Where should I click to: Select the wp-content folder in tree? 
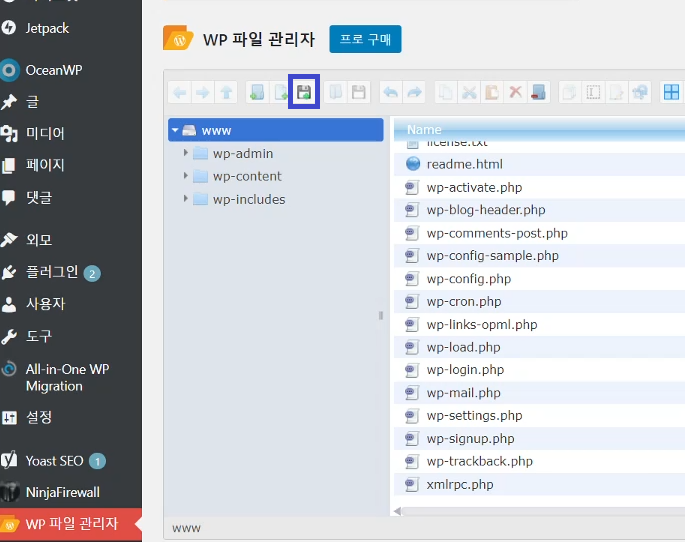(247, 176)
